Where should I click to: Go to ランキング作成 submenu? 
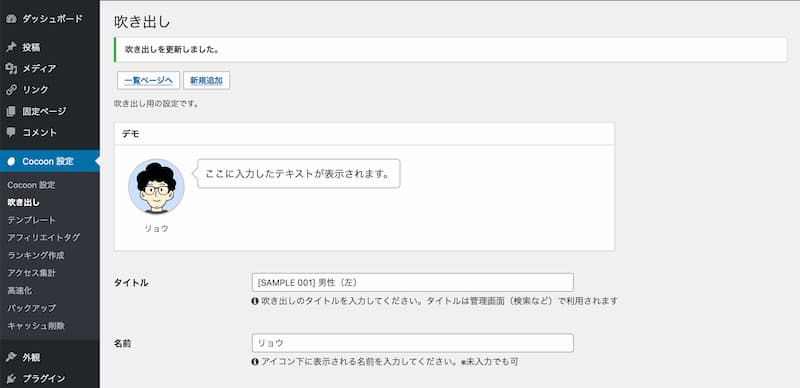tap(36, 255)
